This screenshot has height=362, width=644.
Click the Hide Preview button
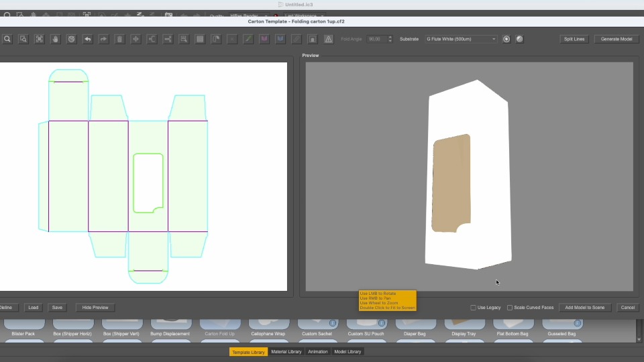(x=95, y=308)
